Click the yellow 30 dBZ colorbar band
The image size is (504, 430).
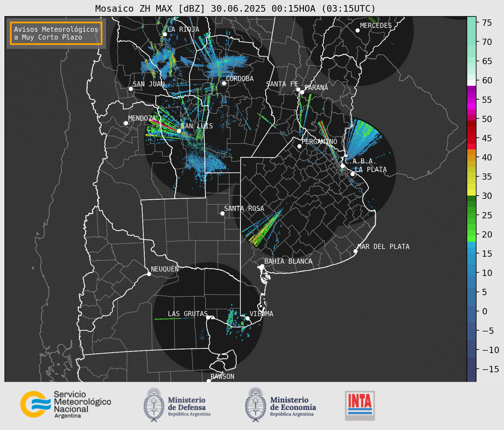[471, 193]
